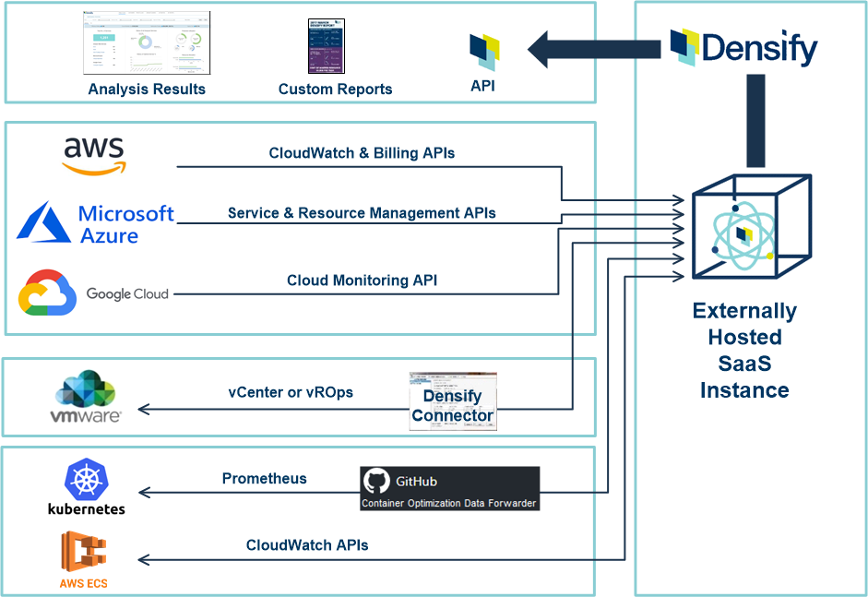The image size is (868, 597).
Task: Select the Google Cloud logo
Action: tap(93, 293)
